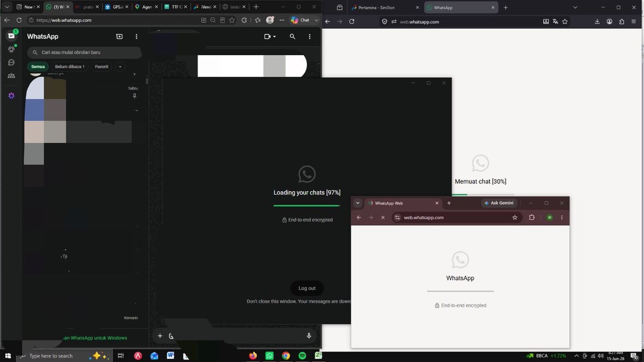Click Edge profile avatar icon

[x=270, y=20]
